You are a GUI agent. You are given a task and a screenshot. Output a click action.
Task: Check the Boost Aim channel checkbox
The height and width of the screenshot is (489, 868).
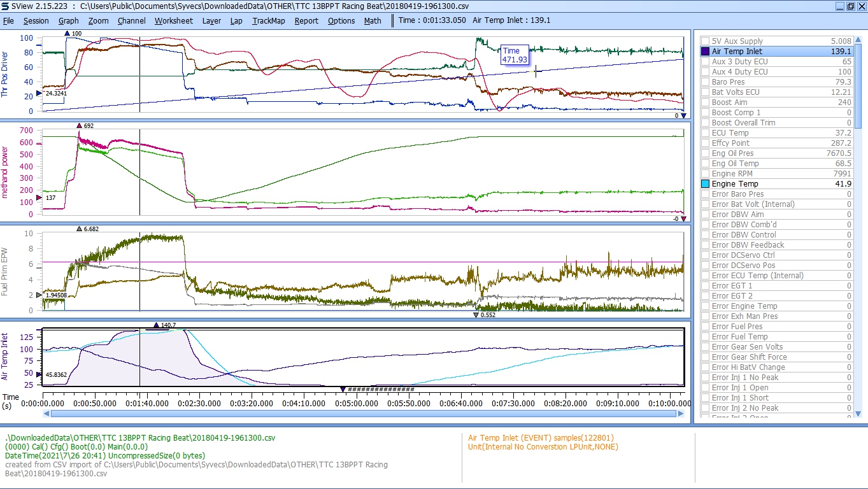(705, 102)
